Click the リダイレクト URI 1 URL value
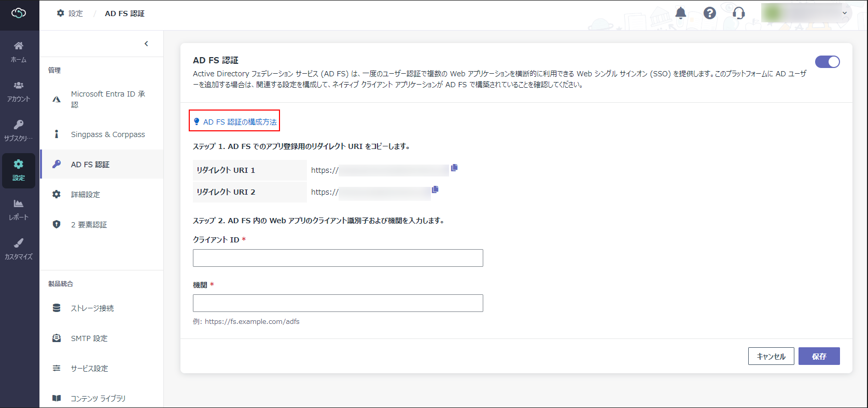868x408 pixels. point(380,170)
